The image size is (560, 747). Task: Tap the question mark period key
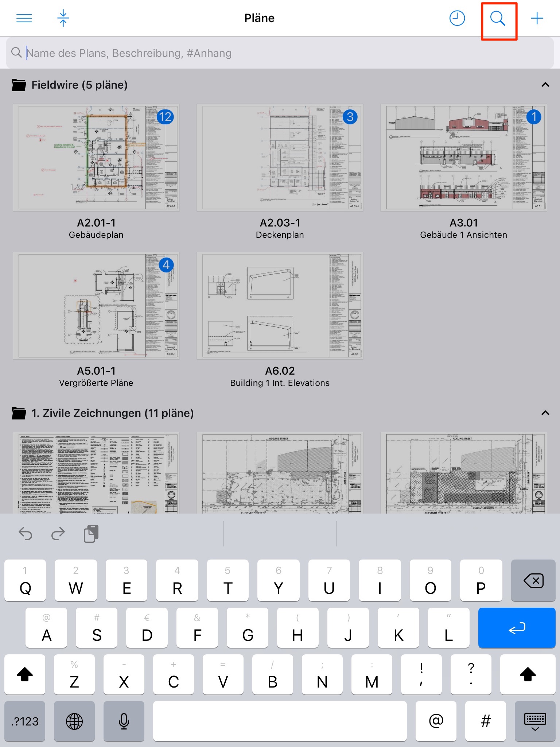click(471, 674)
